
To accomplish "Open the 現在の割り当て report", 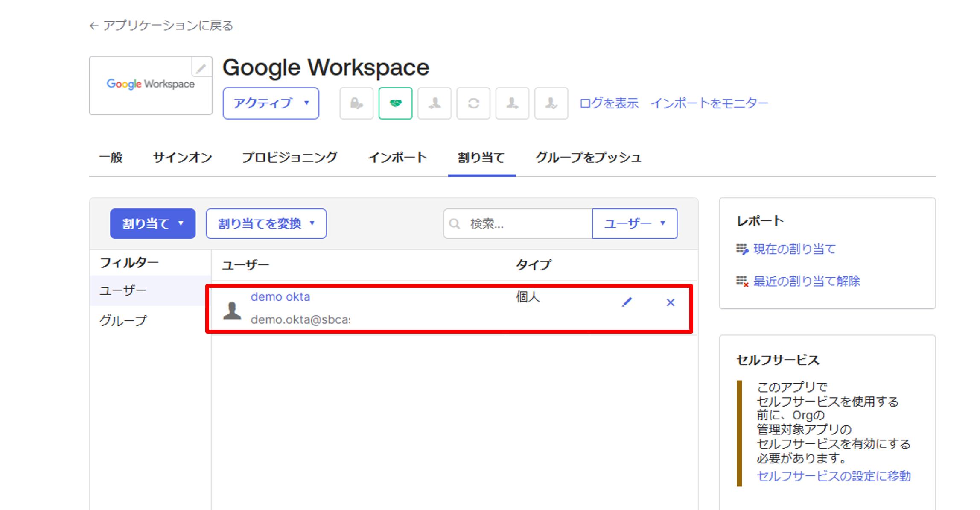I will pyautogui.click(x=794, y=249).
